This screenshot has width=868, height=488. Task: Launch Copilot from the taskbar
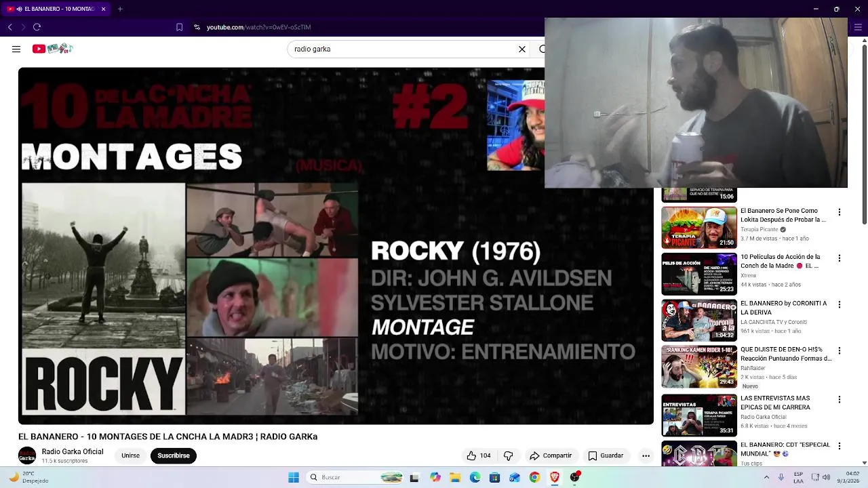pyautogui.click(x=435, y=477)
